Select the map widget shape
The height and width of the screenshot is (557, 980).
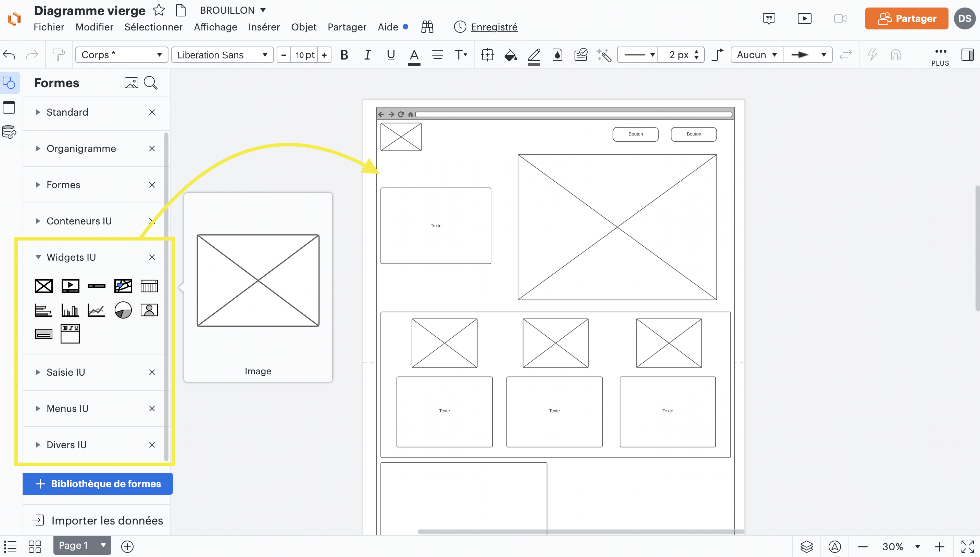(x=123, y=286)
